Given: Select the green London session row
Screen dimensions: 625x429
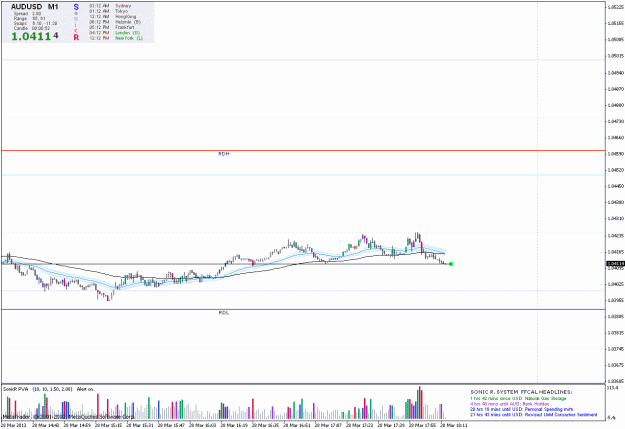Looking at the screenshot, I should point(114,33).
